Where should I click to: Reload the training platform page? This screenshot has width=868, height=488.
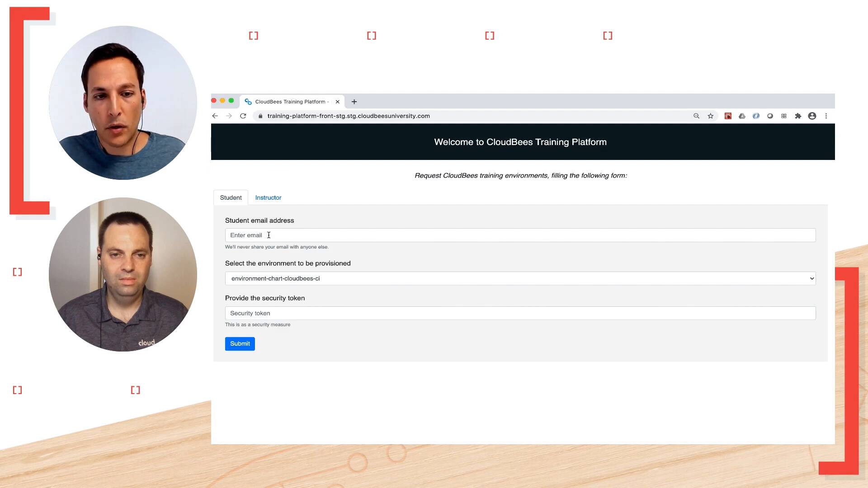point(243,116)
